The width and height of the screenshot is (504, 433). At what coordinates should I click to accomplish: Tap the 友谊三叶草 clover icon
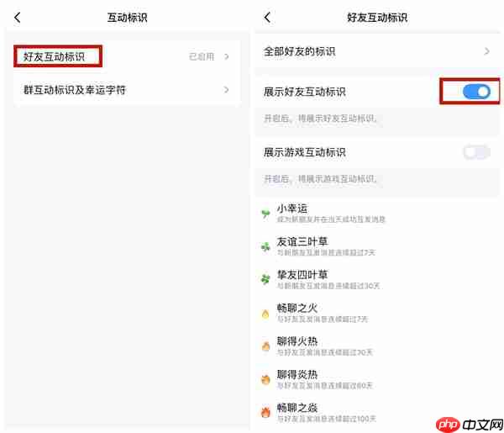(x=265, y=247)
